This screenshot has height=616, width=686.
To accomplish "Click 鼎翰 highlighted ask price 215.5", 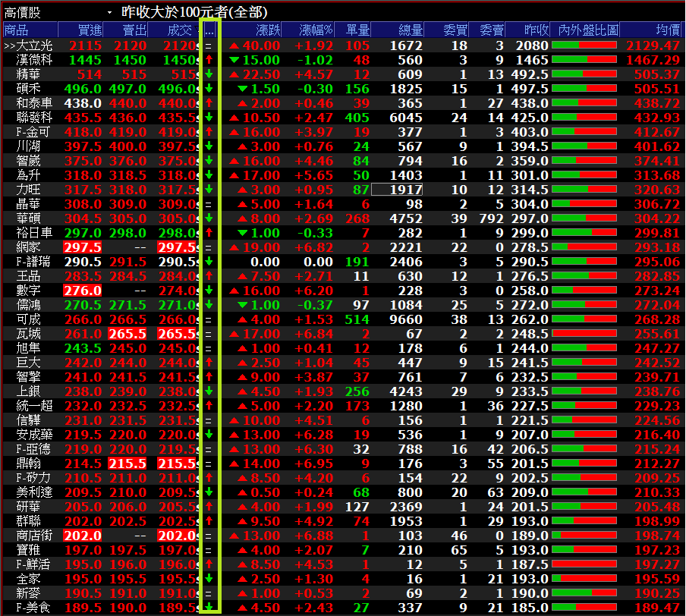I will (x=127, y=464).
